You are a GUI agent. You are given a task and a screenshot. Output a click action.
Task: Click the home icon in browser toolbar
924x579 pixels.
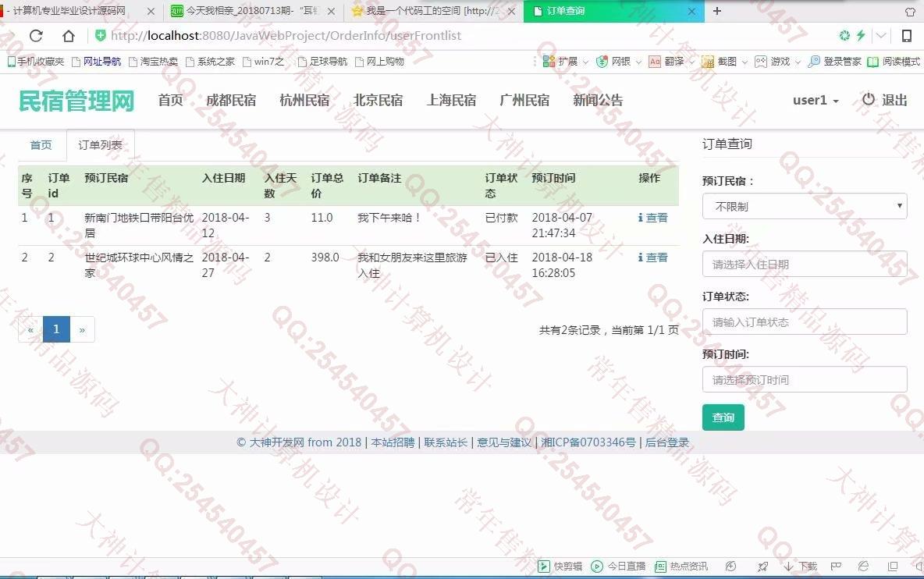69,36
